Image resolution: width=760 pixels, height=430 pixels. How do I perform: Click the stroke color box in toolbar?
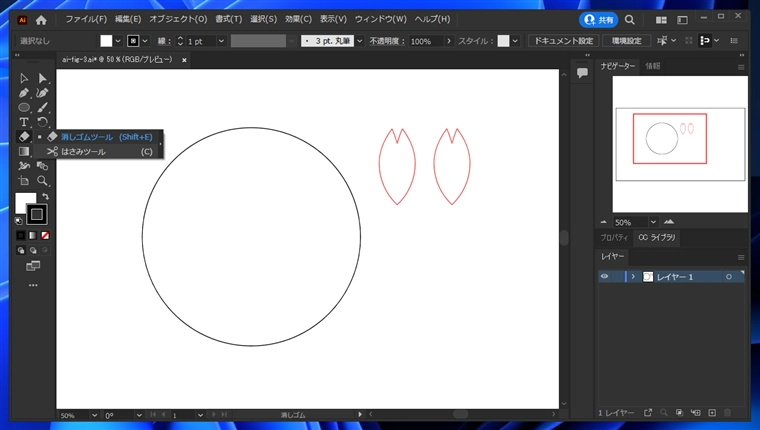pos(37,214)
